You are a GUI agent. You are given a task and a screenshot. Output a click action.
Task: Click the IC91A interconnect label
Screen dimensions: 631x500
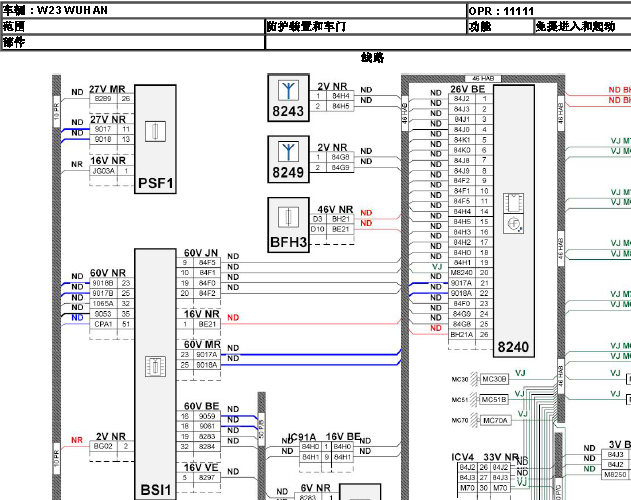pos(302,437)
